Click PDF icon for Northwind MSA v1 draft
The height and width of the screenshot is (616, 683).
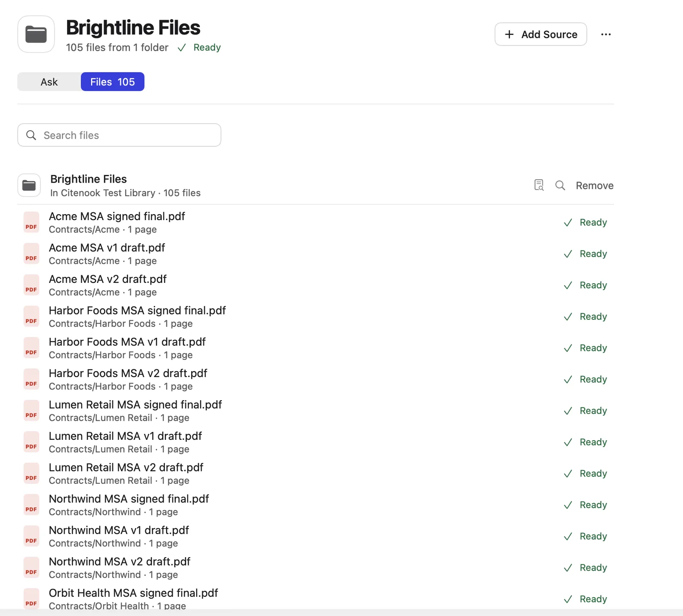pos(31,536)
